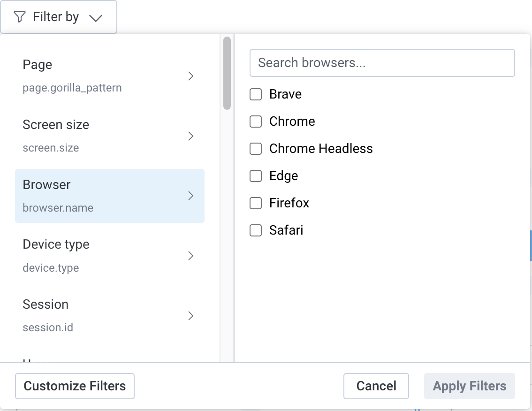Click inside the Search browsers field
Viewport: 532px width, 411px height.
[382, 62]
